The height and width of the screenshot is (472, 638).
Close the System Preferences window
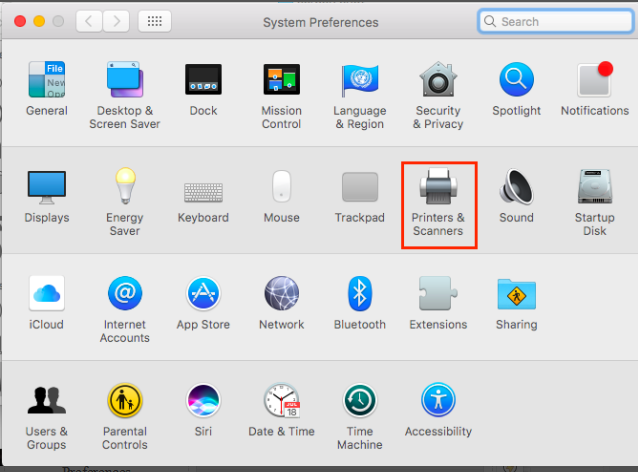(x=20, y=21)
